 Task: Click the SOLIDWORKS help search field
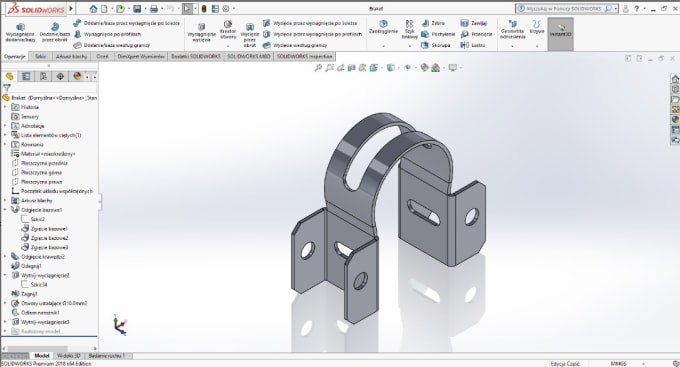(x=566, y=8)
